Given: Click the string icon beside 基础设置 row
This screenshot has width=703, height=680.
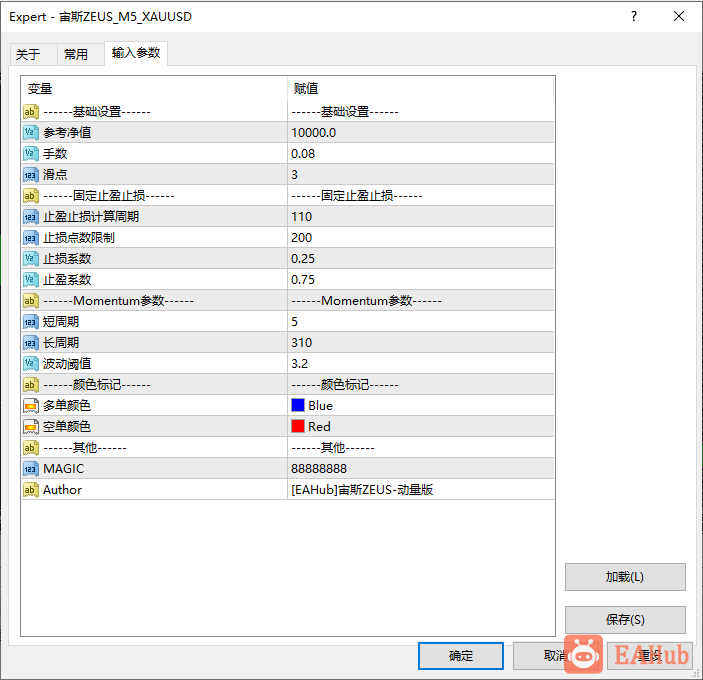Looking at the screenshot, I should point(30,112).
